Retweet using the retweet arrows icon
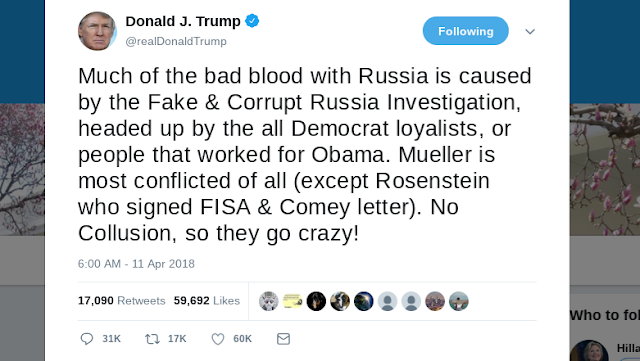 (x=152, y=339)
